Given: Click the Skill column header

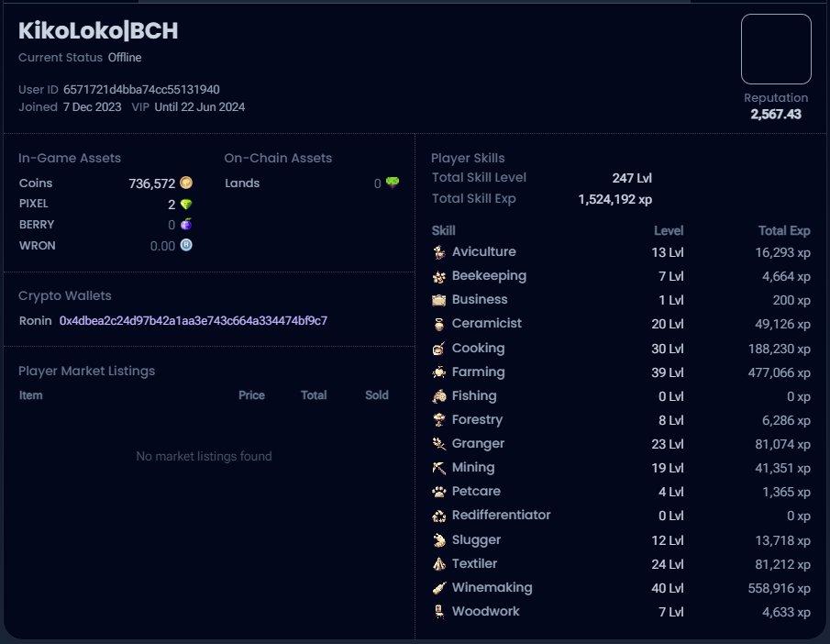Looking at the screenshot, I should tap(444, 231).
